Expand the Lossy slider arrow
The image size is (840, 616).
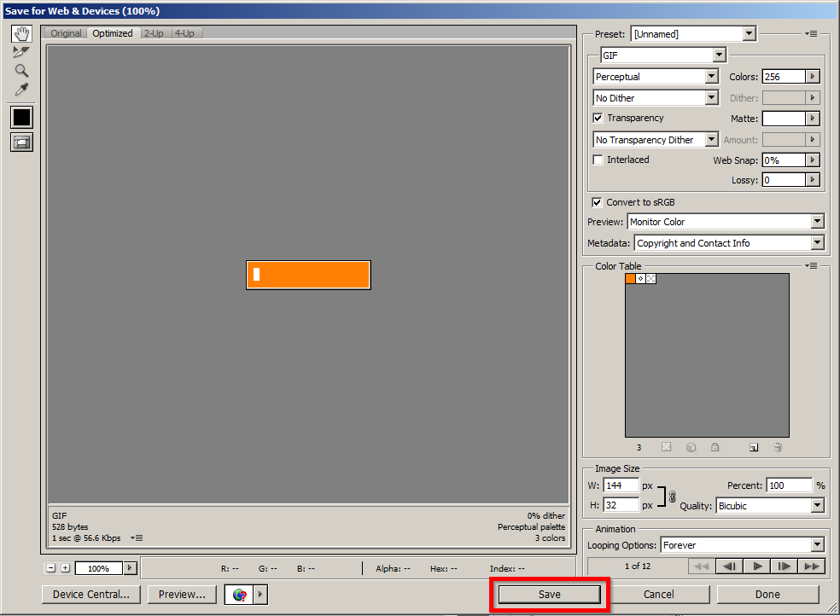[x=813, y=180]
